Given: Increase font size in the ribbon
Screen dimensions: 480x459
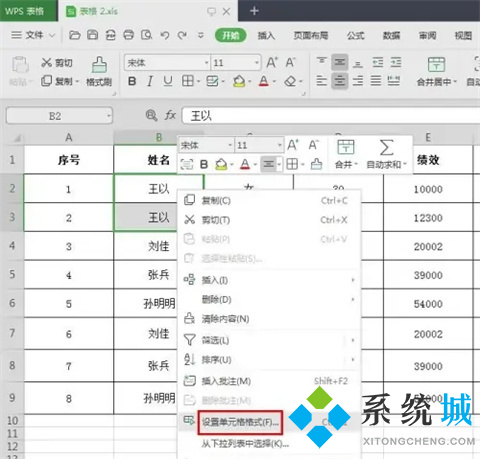Looking at the screenshot, I should tap(272, 62).
